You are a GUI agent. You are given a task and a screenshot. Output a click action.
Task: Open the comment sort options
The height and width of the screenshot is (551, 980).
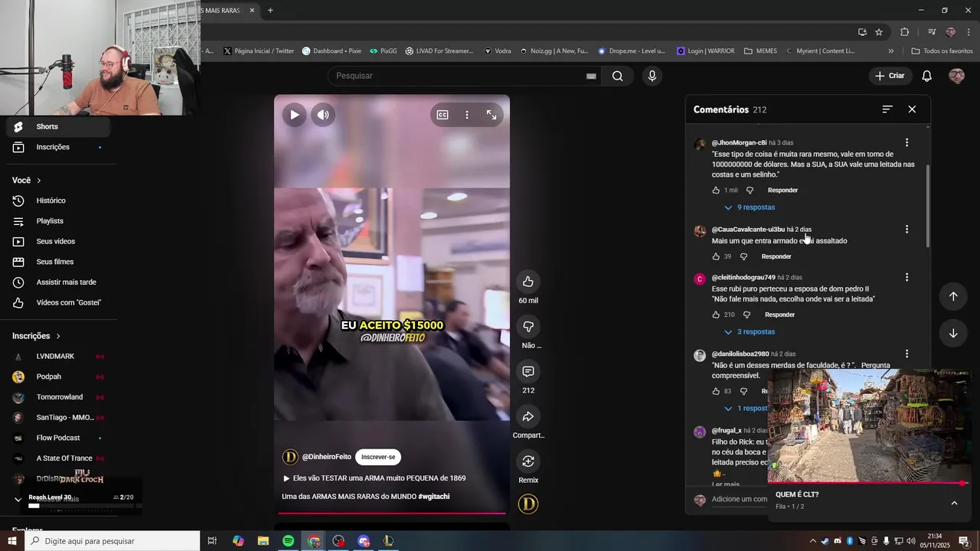(887, 109)
